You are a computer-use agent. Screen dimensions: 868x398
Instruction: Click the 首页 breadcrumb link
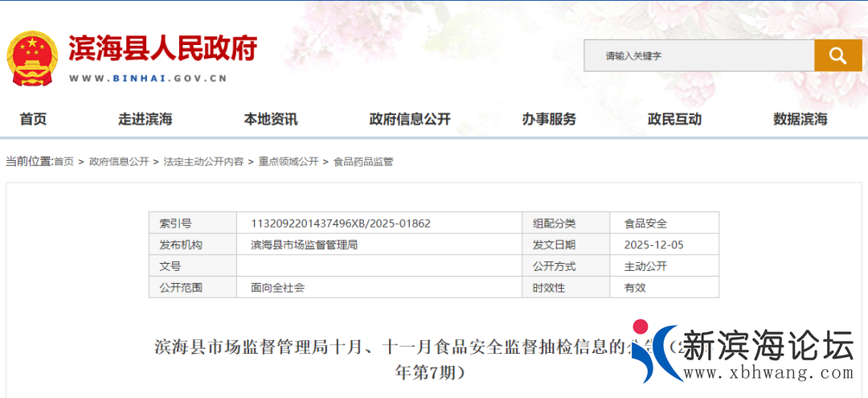(63, 162)
